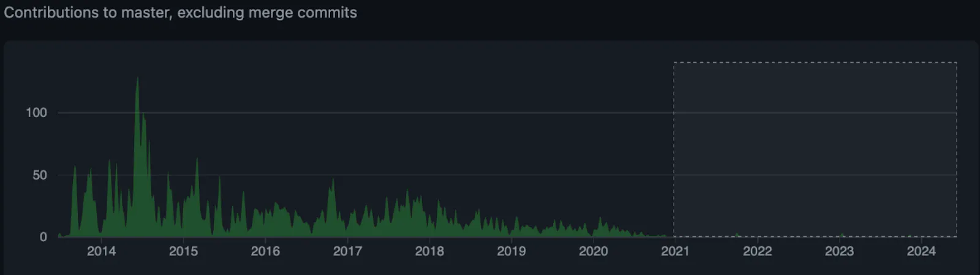Screen dimensions: 980x275
Task: Click the 2015 x-axis year label
Action: click(183, 251)
